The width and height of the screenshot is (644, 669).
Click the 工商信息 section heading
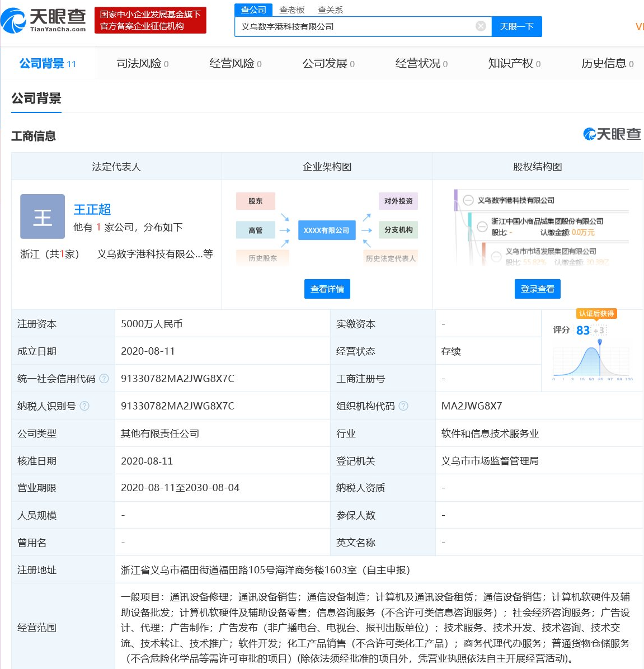coord(33,136)
